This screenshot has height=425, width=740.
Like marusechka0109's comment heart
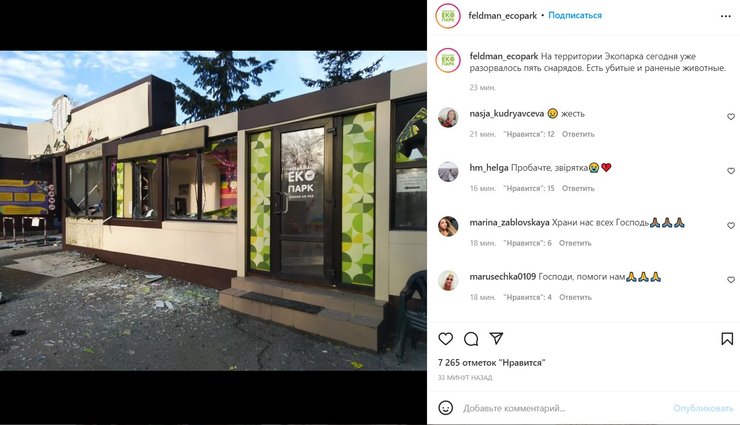[731, 280]
